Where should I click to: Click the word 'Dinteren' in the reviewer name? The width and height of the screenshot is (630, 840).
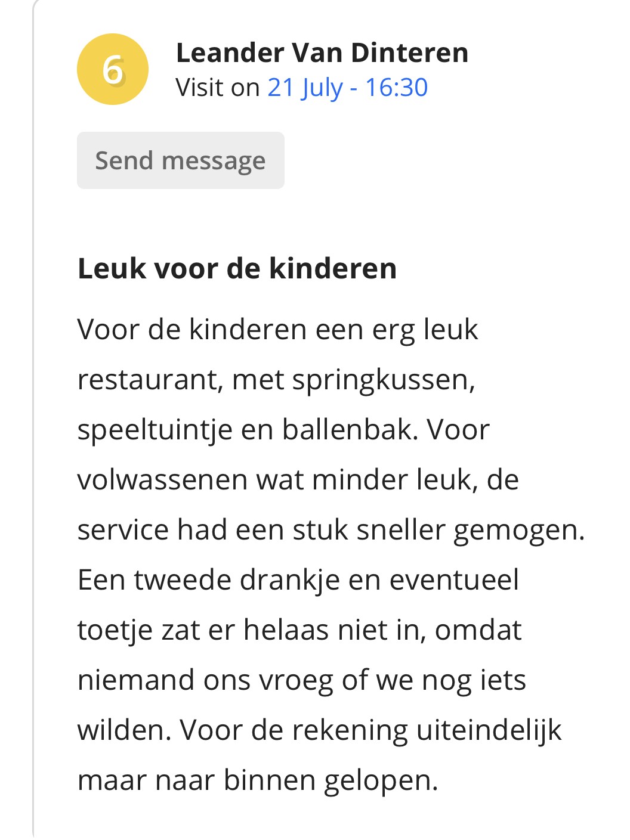[x=410, y=53]
